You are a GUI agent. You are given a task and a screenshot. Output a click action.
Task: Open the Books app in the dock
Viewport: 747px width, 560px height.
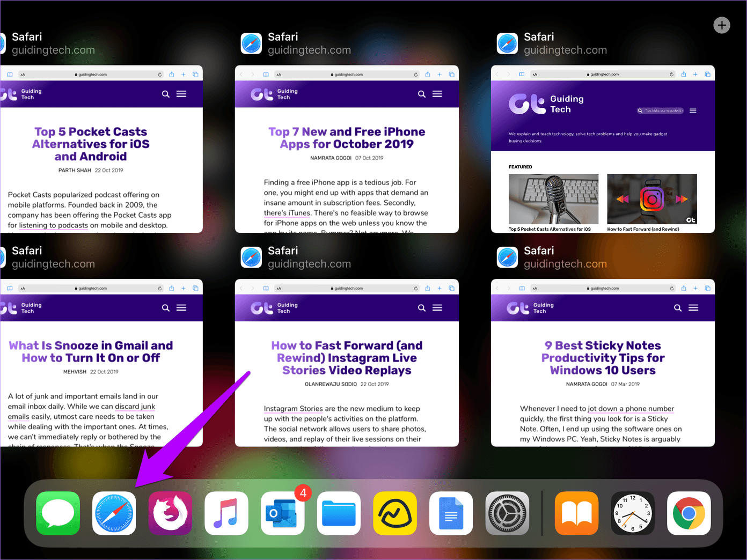[576, 513]
